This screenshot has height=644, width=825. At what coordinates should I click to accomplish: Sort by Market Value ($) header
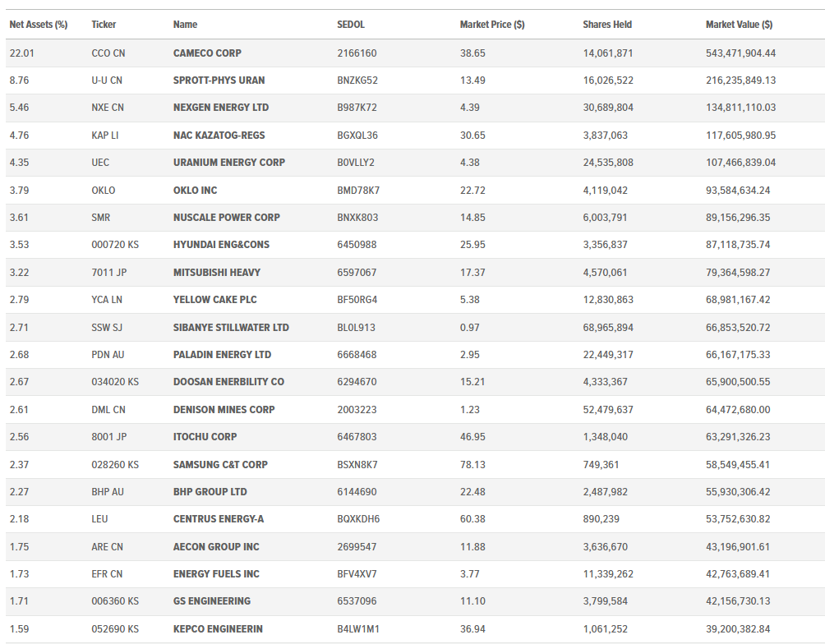pyautogui.click(x=739, y=24)
